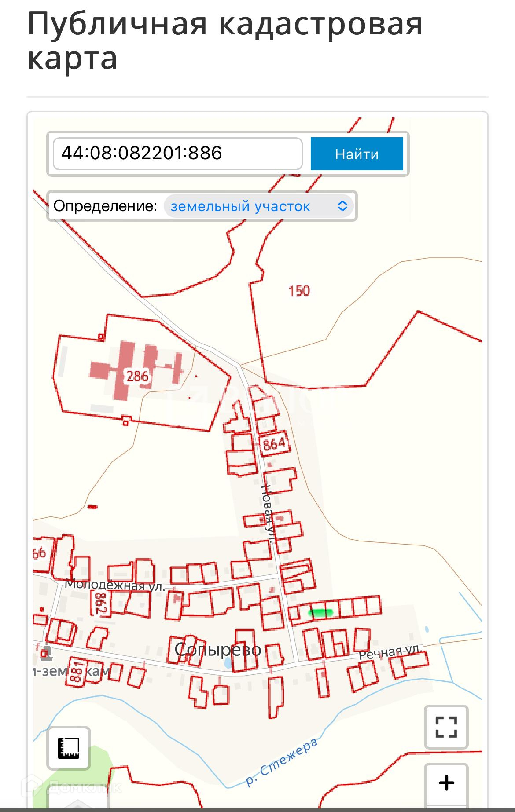Select parcel labeled 150
The width and height of the screenshot is (515, 812).
click(x=299, y=291)
